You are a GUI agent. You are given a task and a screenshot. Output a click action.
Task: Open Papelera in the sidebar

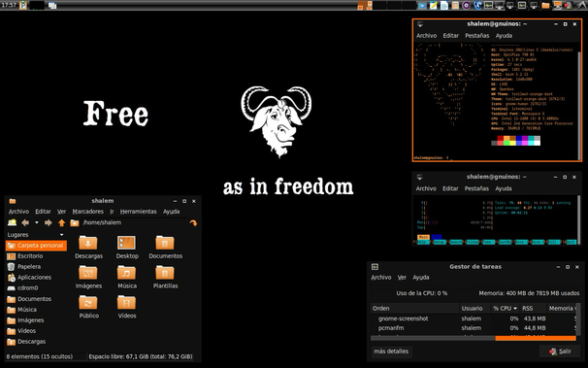[x=36, y=267]
